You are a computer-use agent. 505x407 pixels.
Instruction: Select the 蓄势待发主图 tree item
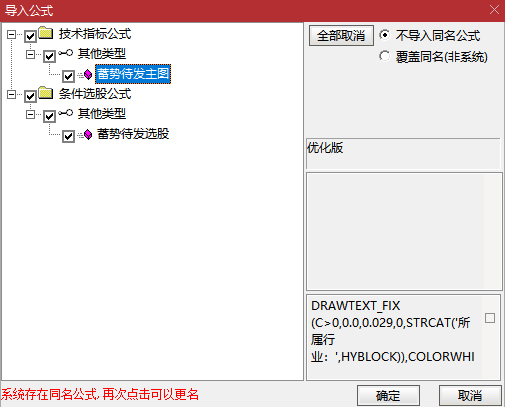click(133, 74)
